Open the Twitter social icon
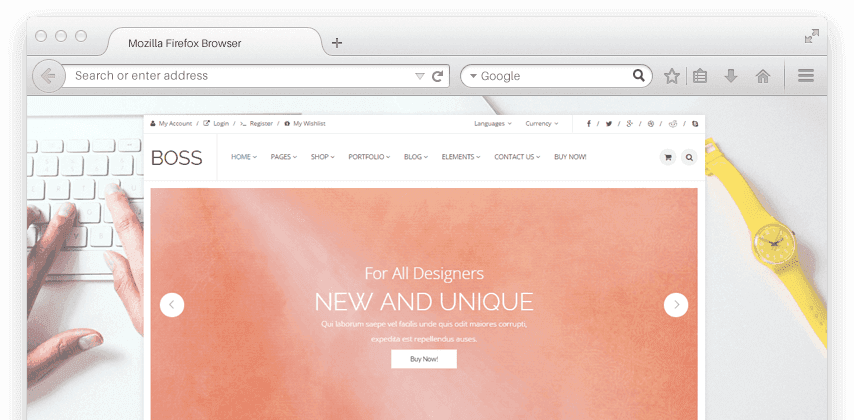 [609, 124]
